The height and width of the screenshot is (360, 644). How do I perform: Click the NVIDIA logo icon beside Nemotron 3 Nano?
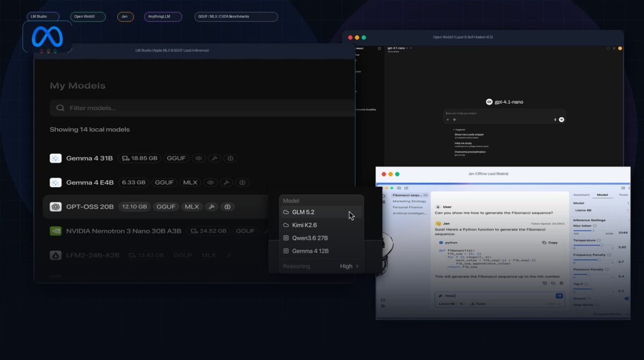click(56, 231)
